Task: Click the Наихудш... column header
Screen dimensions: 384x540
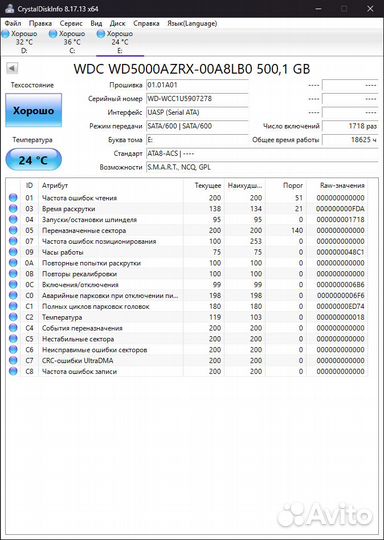Action: point(245,185)
